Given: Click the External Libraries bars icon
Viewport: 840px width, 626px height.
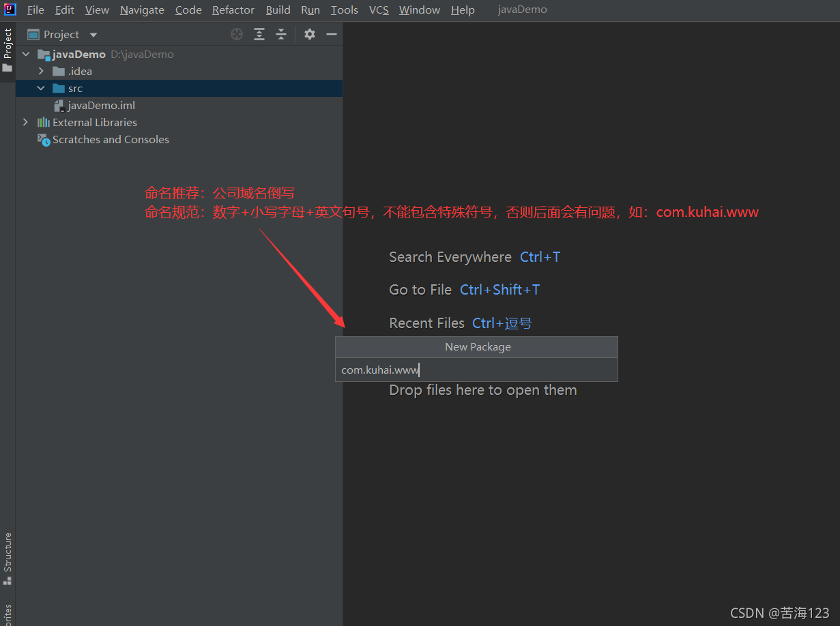Looking at the screenshot, I should tap(44, 122).
